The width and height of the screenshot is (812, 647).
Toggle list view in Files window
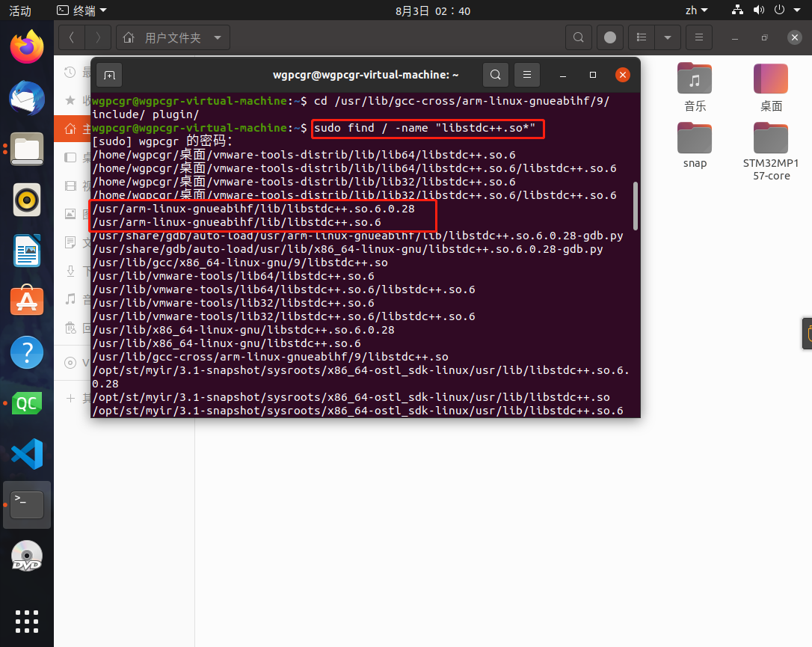tap(642, 37)
